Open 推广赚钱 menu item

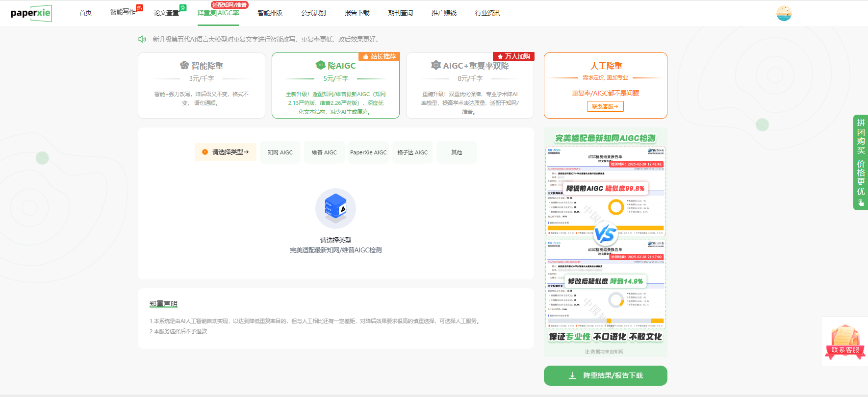[x=444, y=13]
